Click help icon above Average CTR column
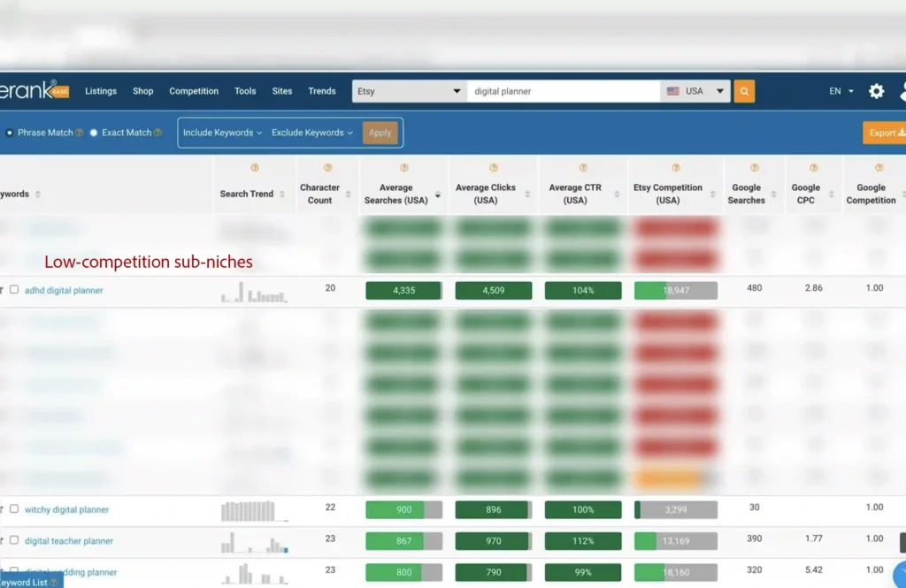The image size is (906, 588). tap(582, 168)
